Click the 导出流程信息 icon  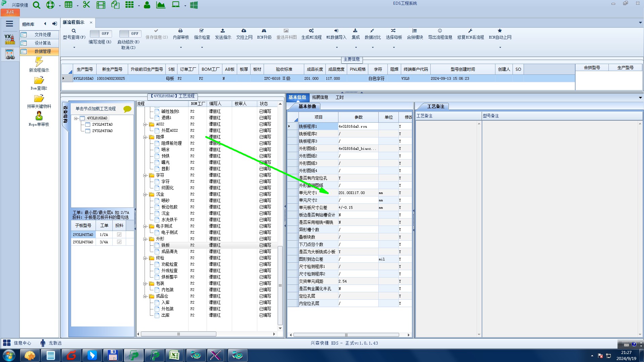pos(440,31)
